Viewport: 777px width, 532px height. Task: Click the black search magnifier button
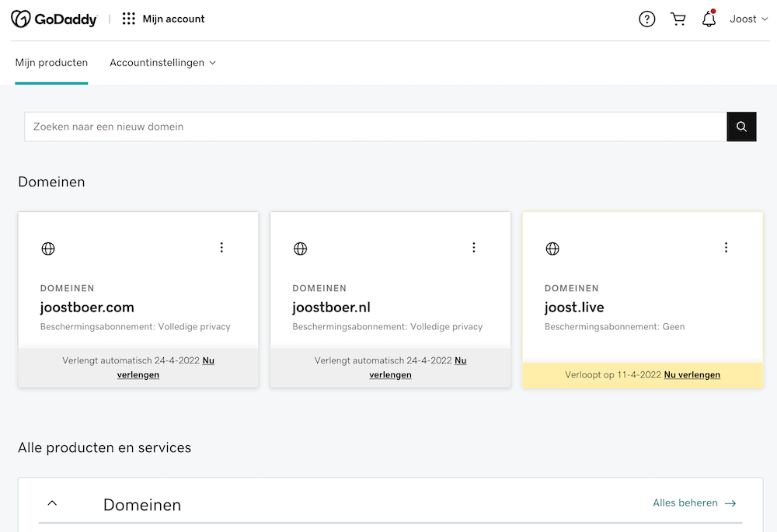(x=741, y=127)
